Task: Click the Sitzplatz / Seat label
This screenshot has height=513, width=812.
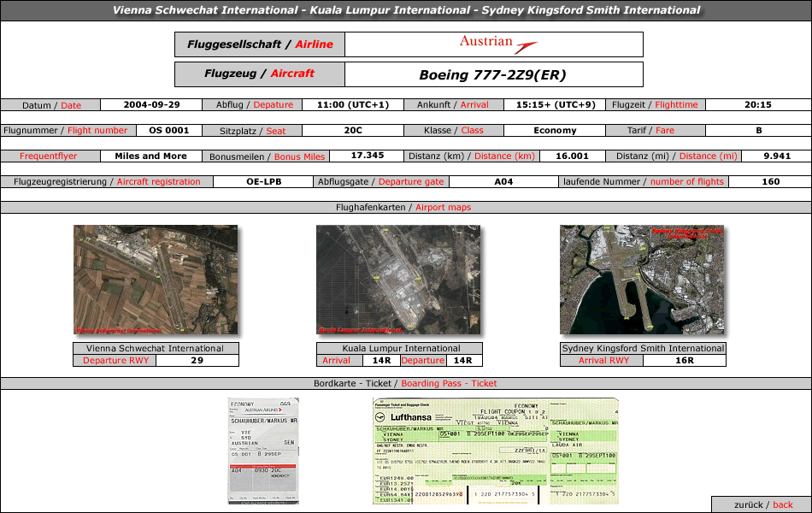Action: tap(252, 131)
